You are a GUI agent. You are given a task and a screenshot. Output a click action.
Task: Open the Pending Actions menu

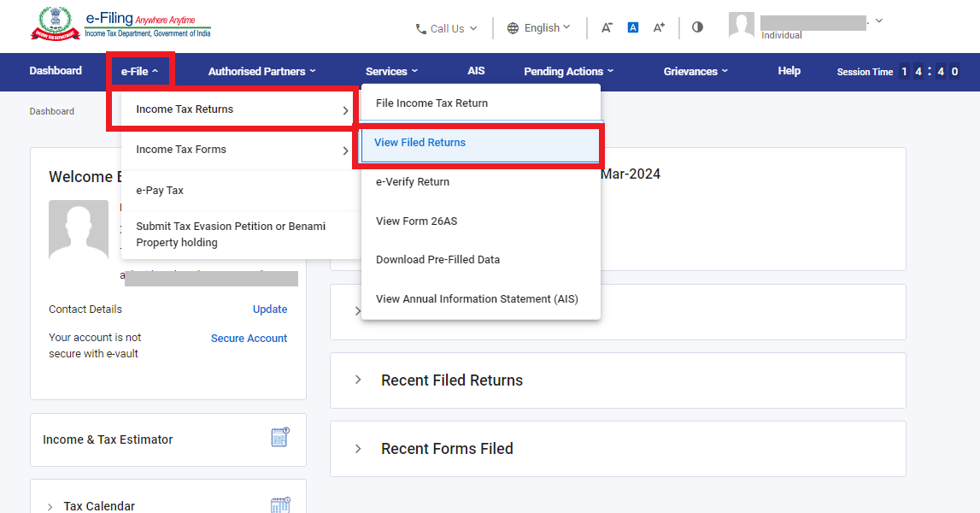[569, 71]
